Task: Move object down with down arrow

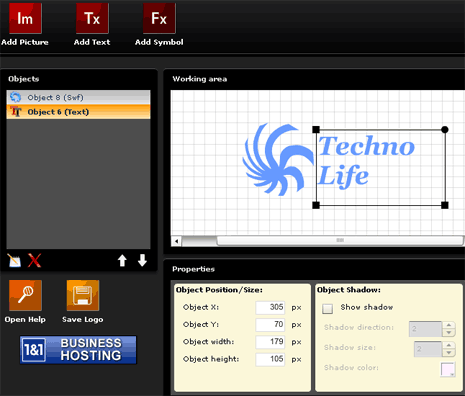Action: [142, 260]
